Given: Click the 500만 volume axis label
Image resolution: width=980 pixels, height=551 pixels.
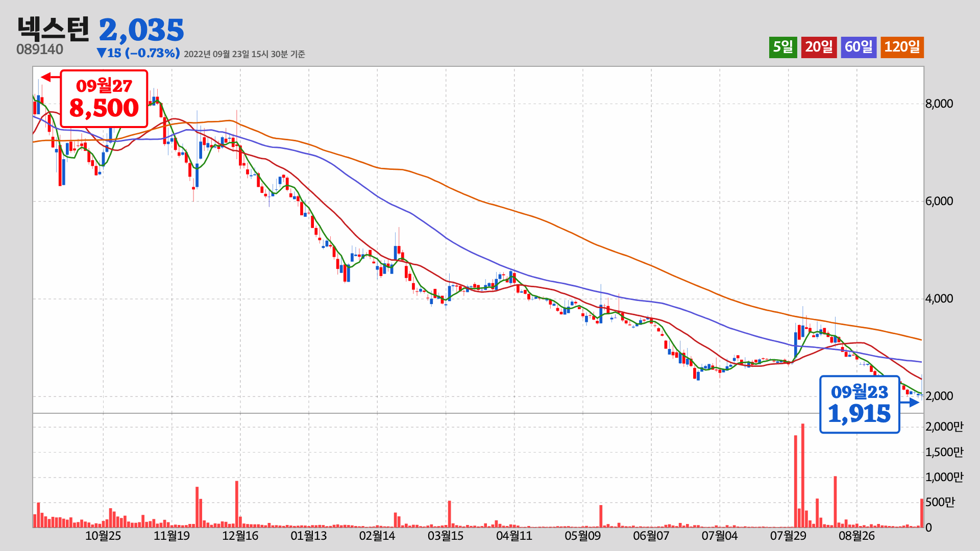Looking at the screenshot, I should click(x=940, y=502).
